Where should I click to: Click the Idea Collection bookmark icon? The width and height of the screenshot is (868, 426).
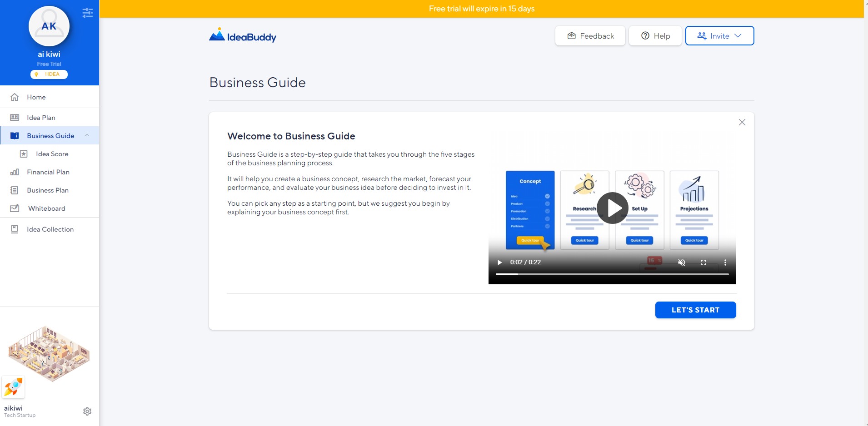(x=15, y=229)
